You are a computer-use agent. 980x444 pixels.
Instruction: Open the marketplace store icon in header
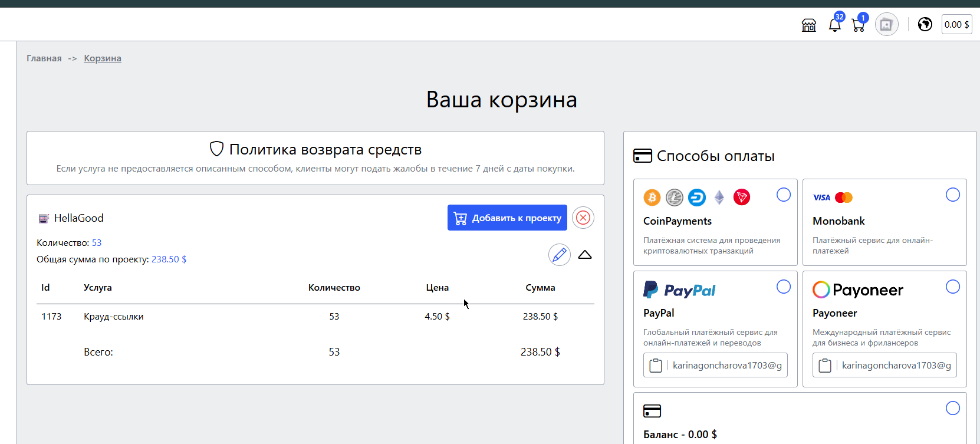coord(809,25)
